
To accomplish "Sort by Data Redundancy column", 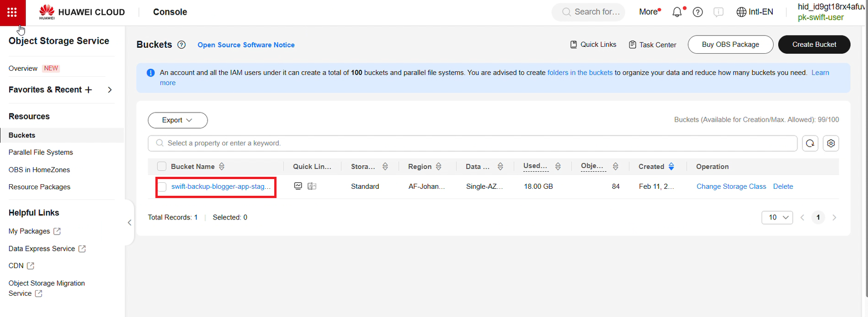I will [x=500, y=167].
